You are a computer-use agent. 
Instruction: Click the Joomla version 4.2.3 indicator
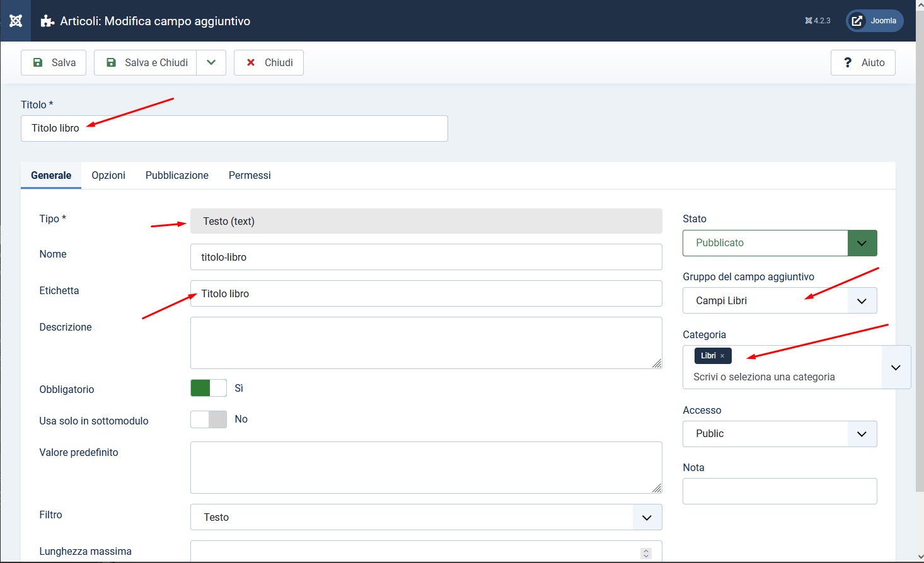[817, 21]
